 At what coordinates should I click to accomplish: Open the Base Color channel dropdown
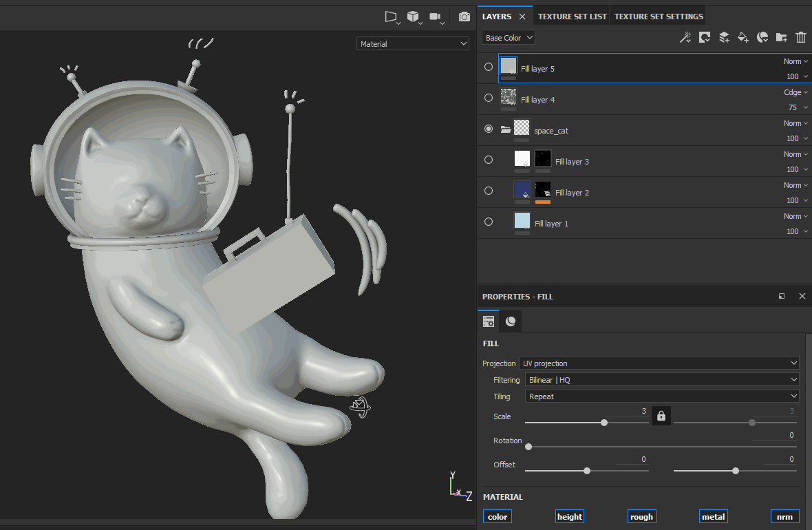click(509, 38)
